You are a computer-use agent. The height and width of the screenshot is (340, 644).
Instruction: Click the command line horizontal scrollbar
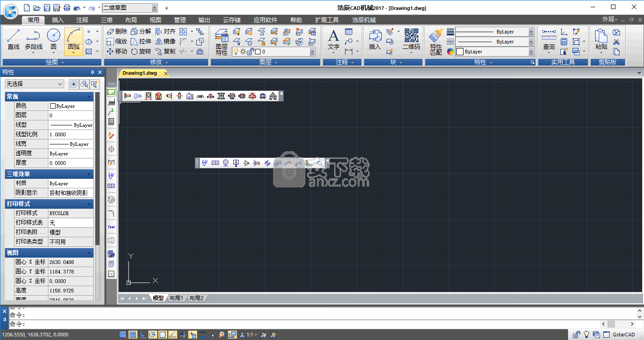click(619, 324)
